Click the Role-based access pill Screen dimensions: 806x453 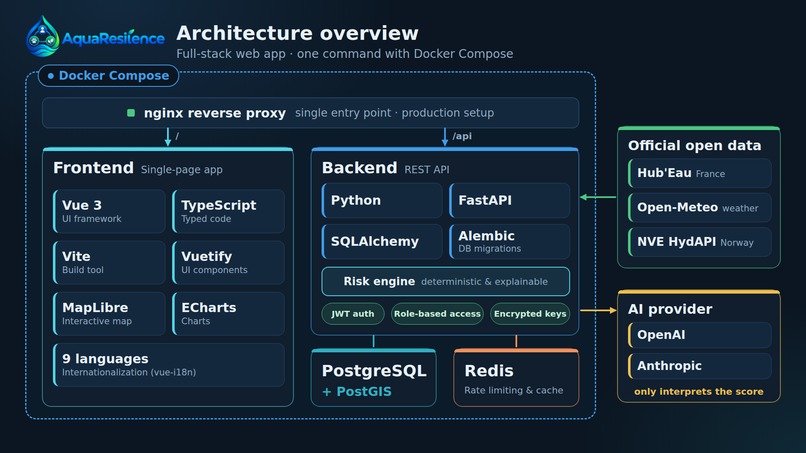point(437,314)
